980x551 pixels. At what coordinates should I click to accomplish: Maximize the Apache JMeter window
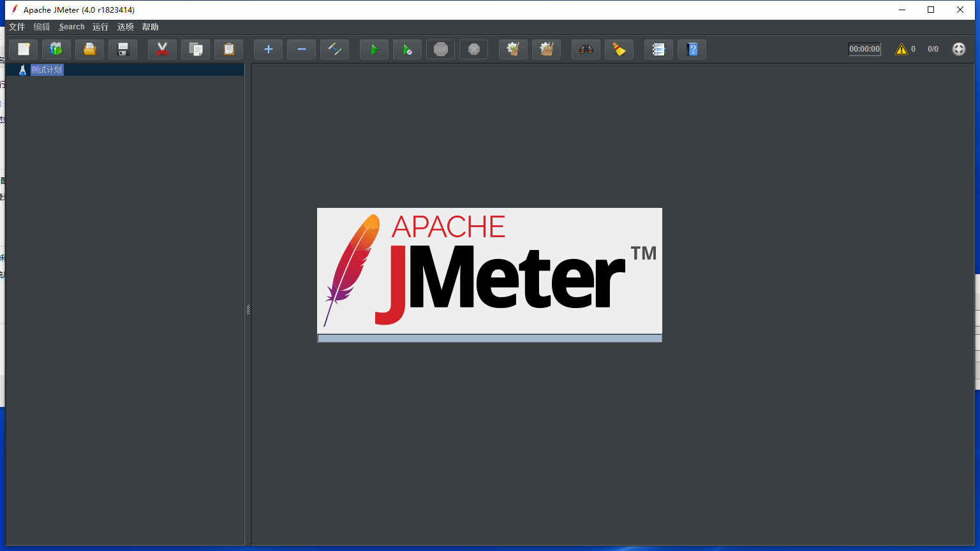pyautogui.click(x=931, y=10)
